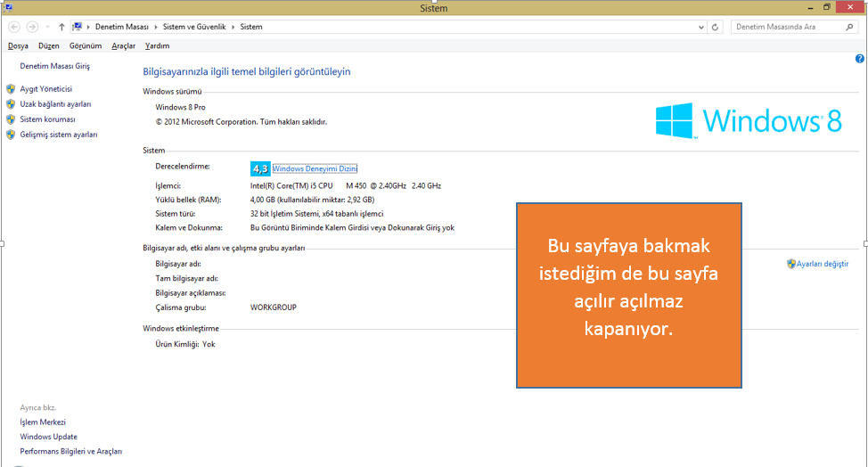Restore down the Sistem window

826,8
